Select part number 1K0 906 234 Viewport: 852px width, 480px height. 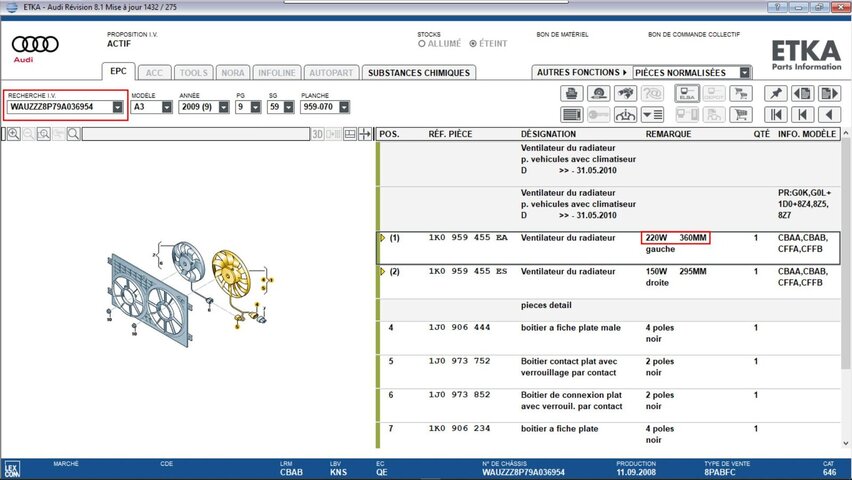click(x=459, y=428)
